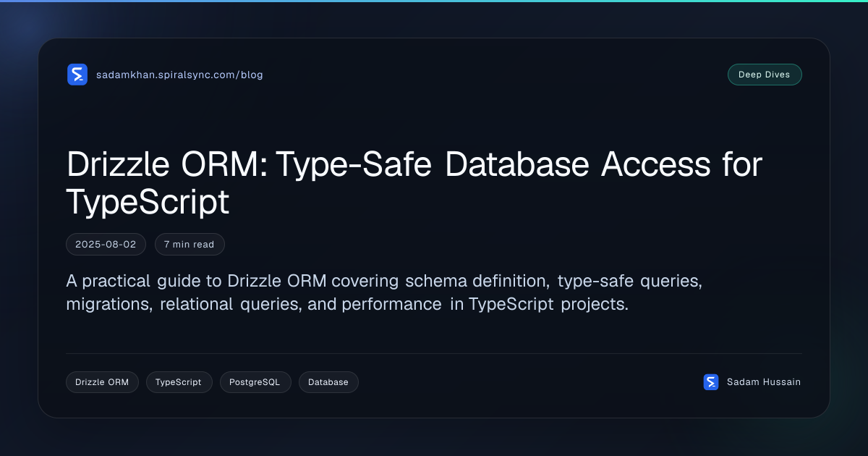Click the author name Sadam Hussain
Image resolution: width=868 pixels, height=456 pixels.
pyautogui.click(x=764, y=382)
